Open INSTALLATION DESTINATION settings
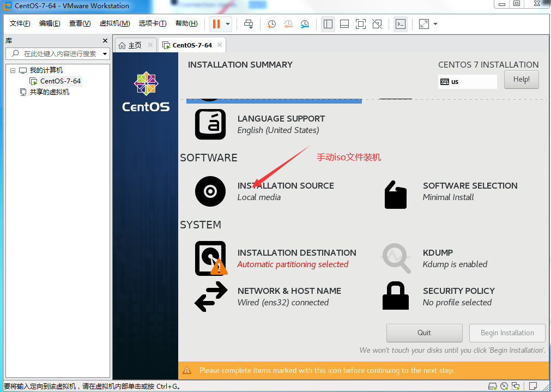Viewport: 551px width, 392px height. coord(296,253)
